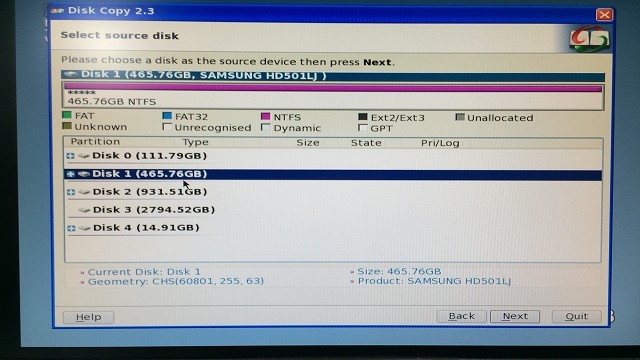640x360 pixels.
Task: Click the drive icon beside Disk 2
Action: click(84, 192)
